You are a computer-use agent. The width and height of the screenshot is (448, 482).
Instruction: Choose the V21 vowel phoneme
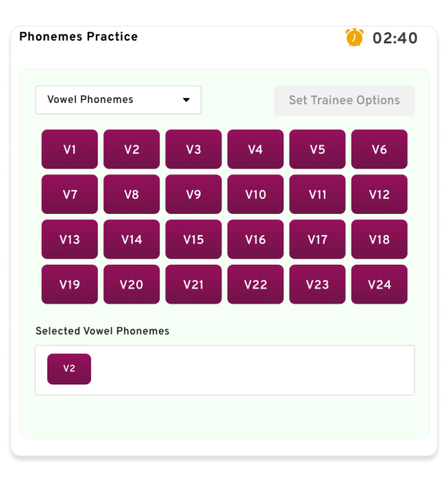tap(194, 284)
